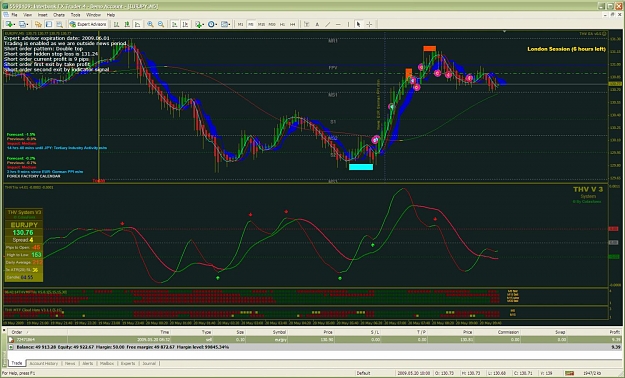Open the Tools menu
The height and width of the screenshot is (378, 625).
[75, 15]
